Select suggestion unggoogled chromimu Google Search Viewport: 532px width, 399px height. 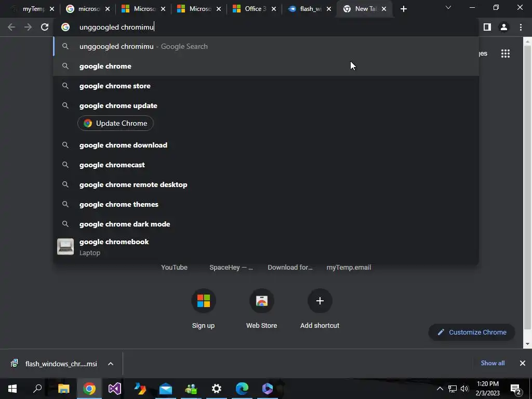coord(266,46)
